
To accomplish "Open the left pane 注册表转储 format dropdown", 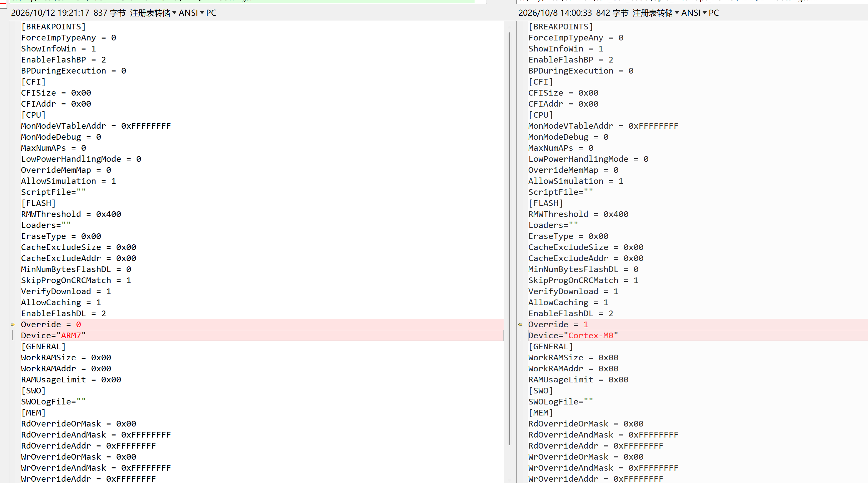I will 153,13.
